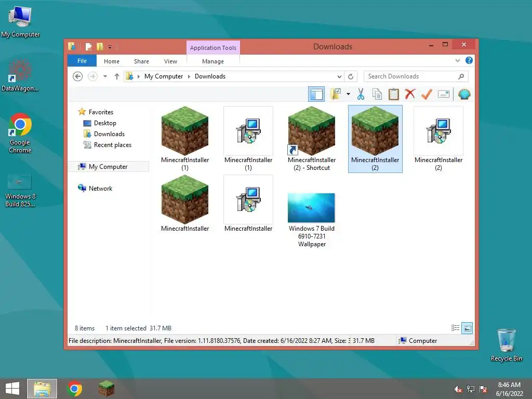Screen dimensions: 532x399
Task: Click the Paste clipboard icon
Action: [394, 94]
